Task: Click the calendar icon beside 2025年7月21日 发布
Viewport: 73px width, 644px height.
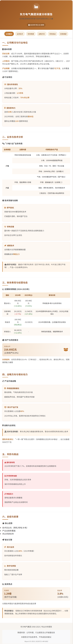Action: (29, 25)
